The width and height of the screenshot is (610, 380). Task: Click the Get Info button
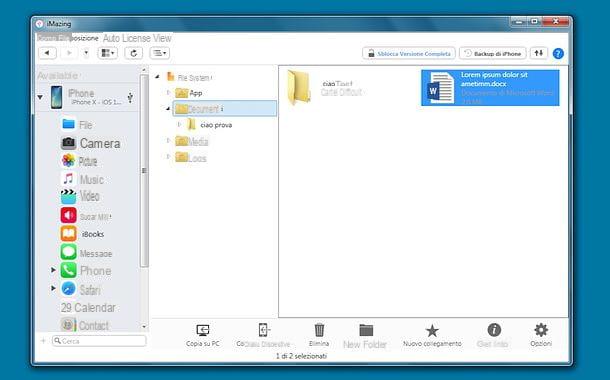pos(493,335)
